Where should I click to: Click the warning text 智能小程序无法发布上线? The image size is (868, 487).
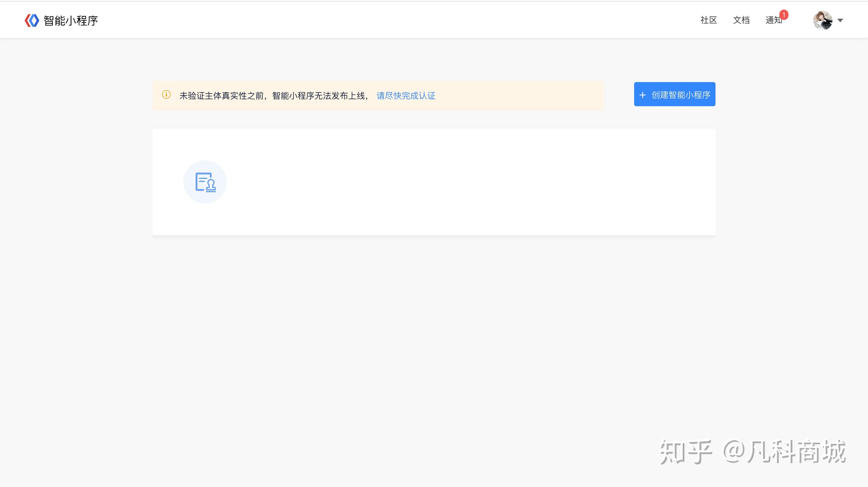[319, 96]
